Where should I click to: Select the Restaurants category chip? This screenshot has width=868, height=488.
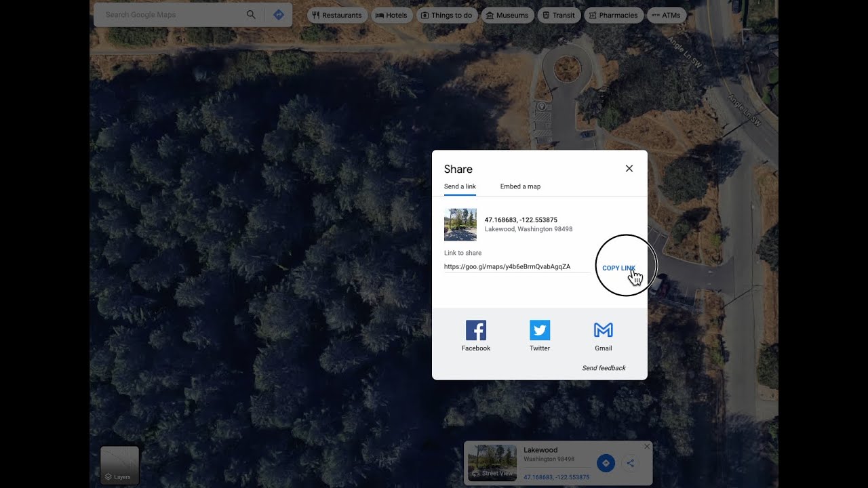(x=337, y=15)
